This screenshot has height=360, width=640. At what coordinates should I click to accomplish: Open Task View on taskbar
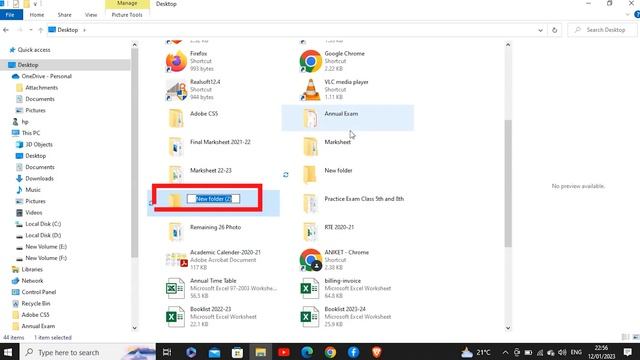coord(167,352)
